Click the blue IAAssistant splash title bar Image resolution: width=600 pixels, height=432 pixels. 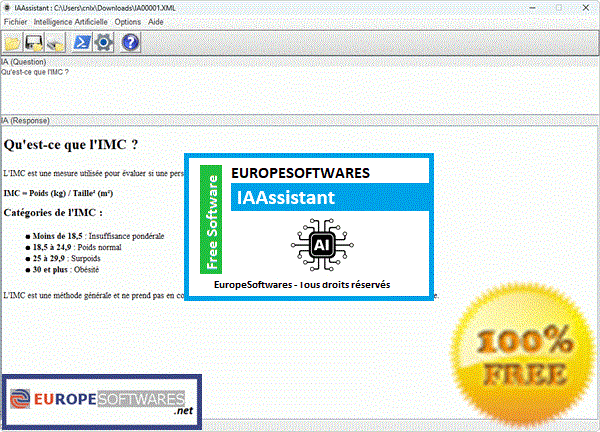click(330, 198)
